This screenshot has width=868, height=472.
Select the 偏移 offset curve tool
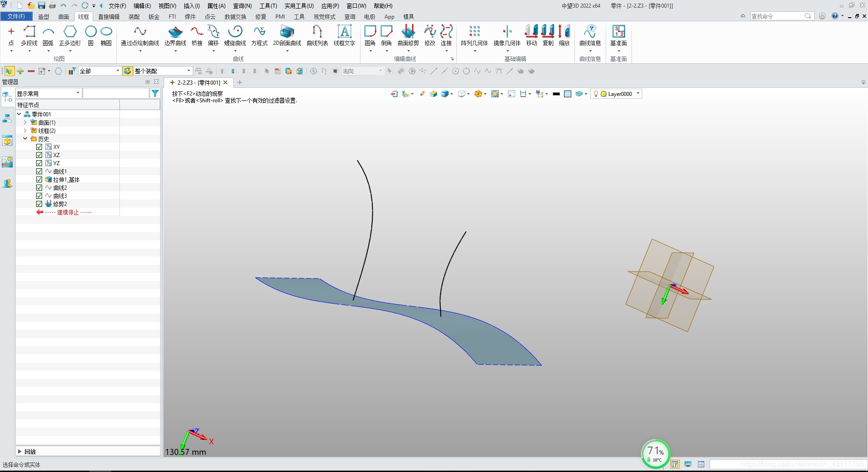click(213, 35)
